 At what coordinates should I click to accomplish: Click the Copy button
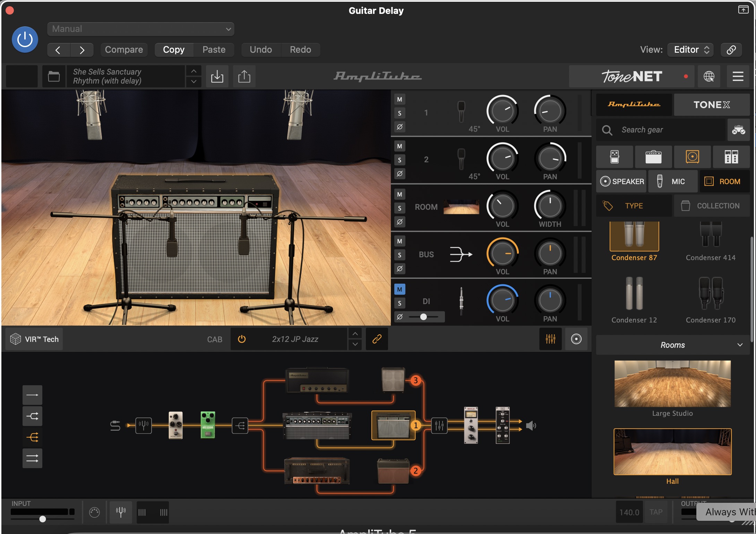[x=174, y=50]
